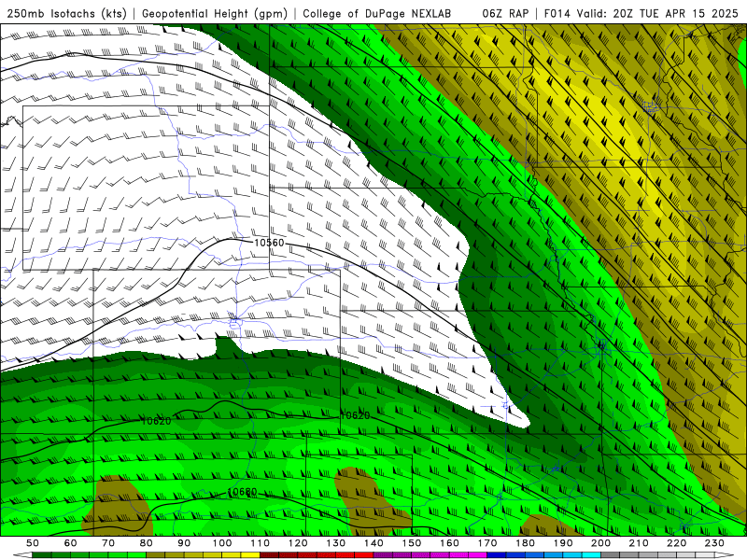Click the colorbar label '150'
This screenshot has height=560, width=747.
point(412,543)
